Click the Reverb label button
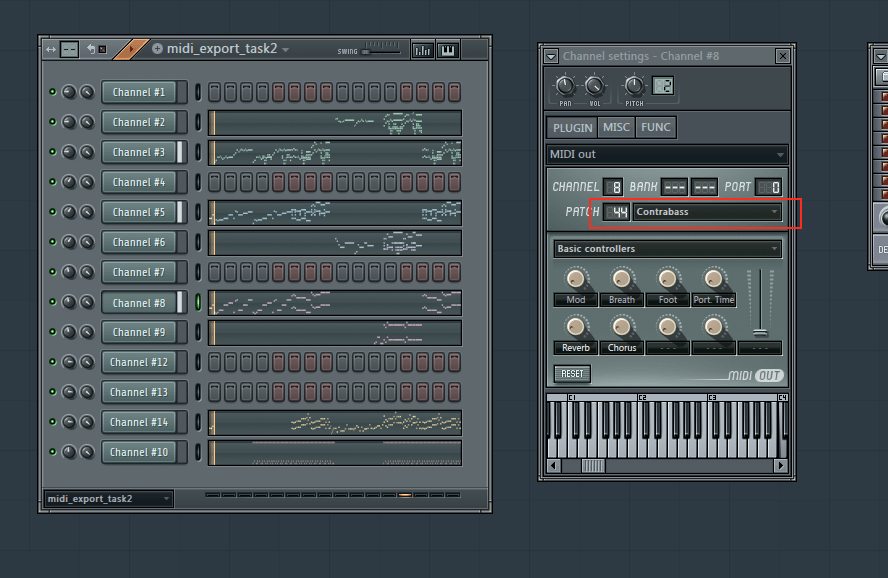The width and height of the screenshot is (888, 578). 575,348
